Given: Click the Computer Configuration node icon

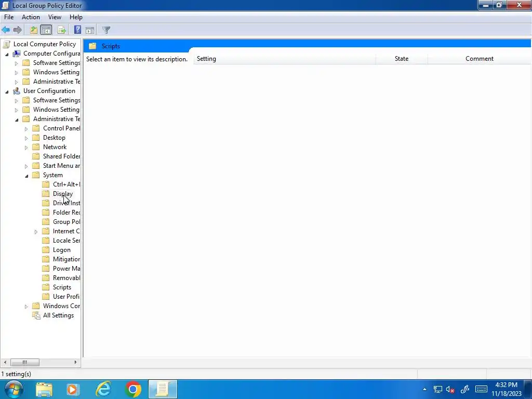Looking at the screenshot, I should point(16,54).
